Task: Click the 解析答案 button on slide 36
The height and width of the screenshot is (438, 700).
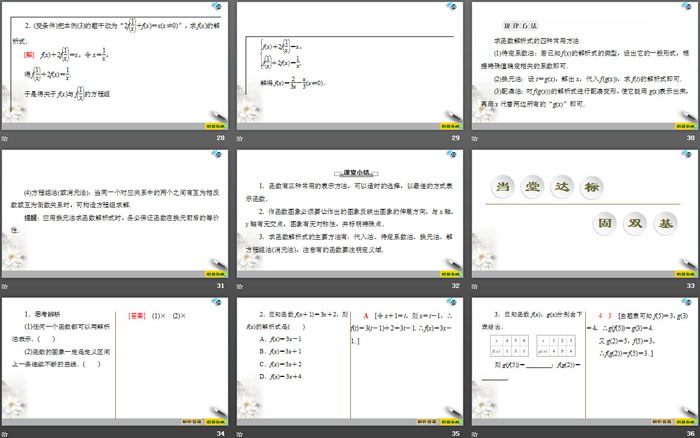Action: coord(662,421)
